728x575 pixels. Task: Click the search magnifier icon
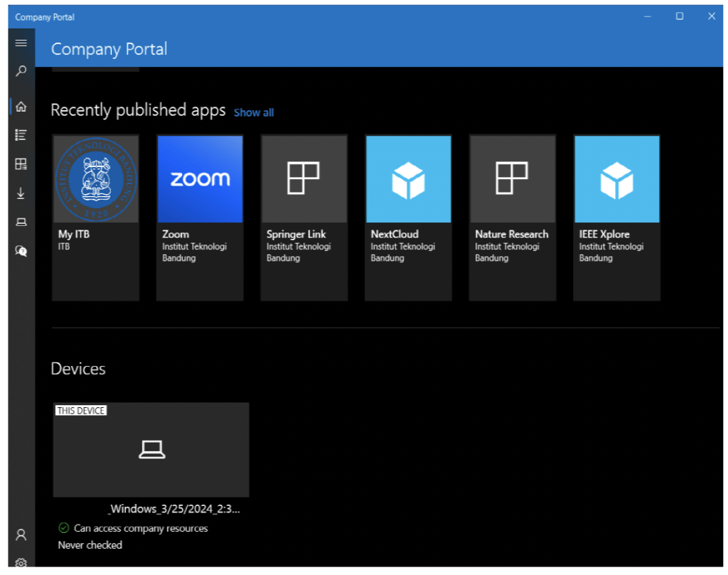pyautogui.click(x=21, y=71)
